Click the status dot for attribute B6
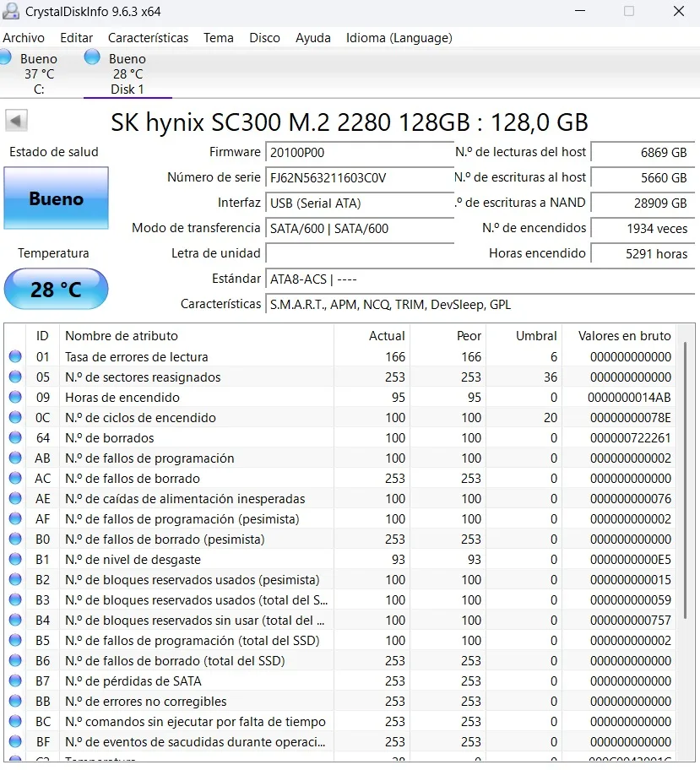 (x=15, y=660)
